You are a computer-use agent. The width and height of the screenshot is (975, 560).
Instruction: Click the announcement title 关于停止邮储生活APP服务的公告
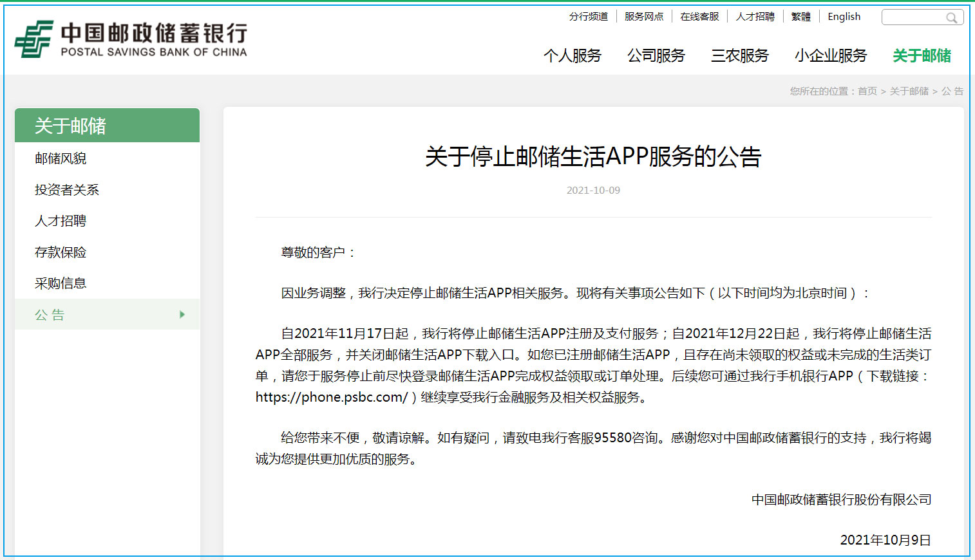[x=593, y=156]
